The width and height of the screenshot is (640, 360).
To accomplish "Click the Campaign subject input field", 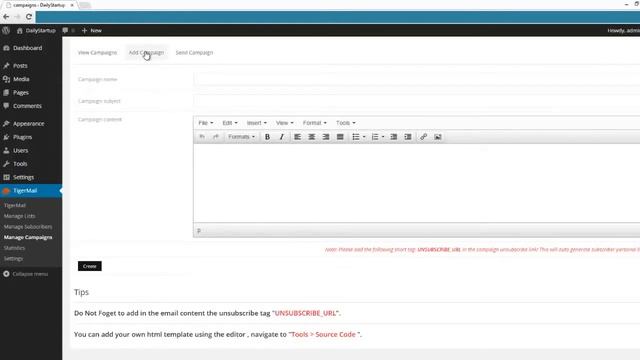I will coord(417,101).
